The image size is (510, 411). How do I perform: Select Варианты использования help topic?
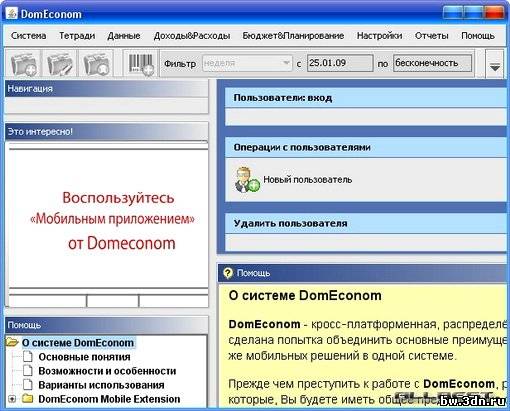click(101, 385)
